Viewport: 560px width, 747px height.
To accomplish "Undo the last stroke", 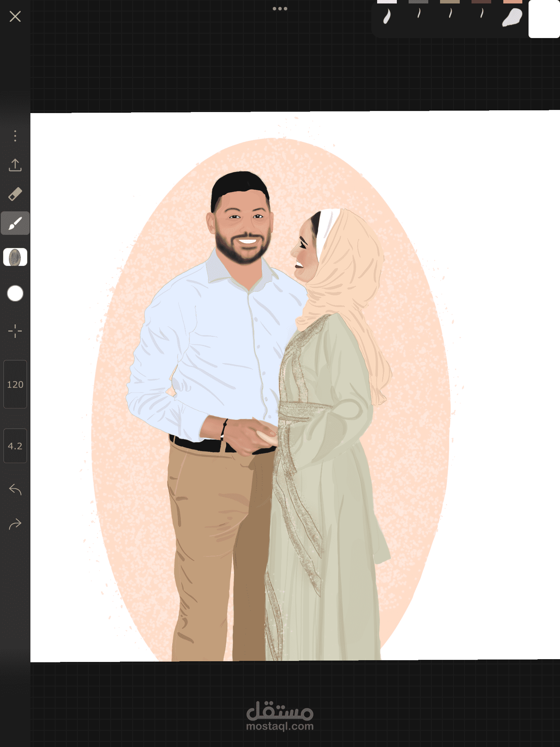I will point(15,489).
